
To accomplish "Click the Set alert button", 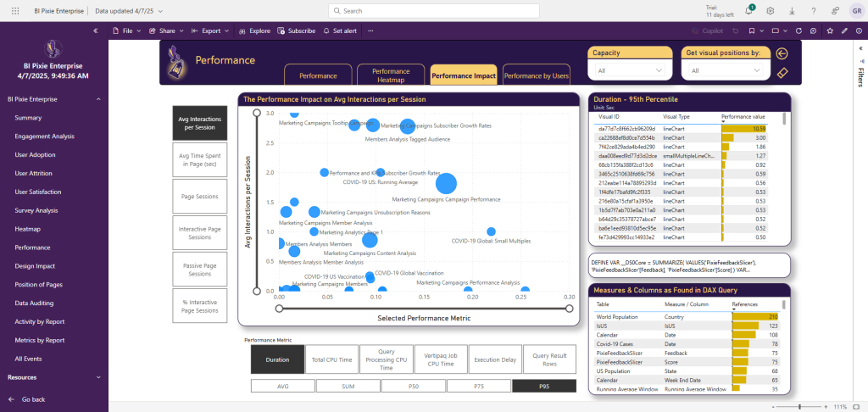I will 340,31.
